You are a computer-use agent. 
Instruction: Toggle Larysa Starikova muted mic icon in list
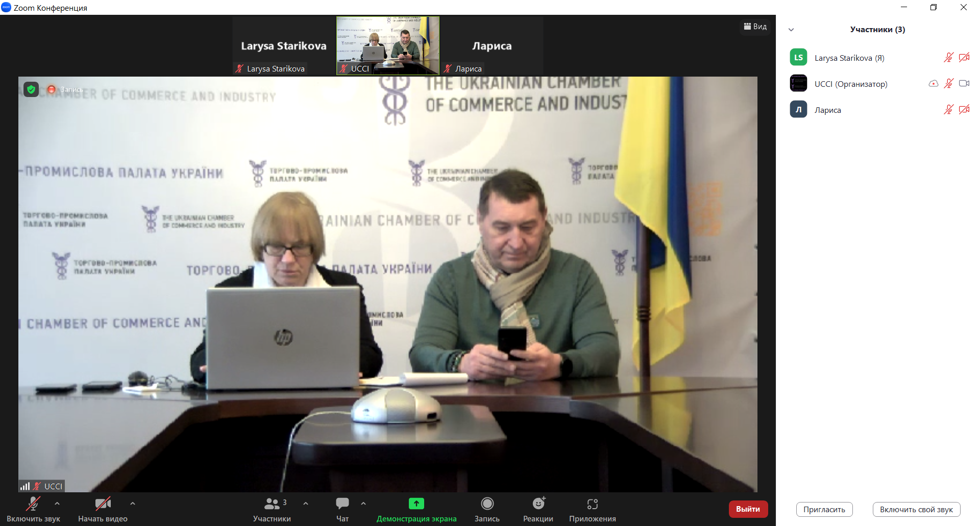pos(948,57)
